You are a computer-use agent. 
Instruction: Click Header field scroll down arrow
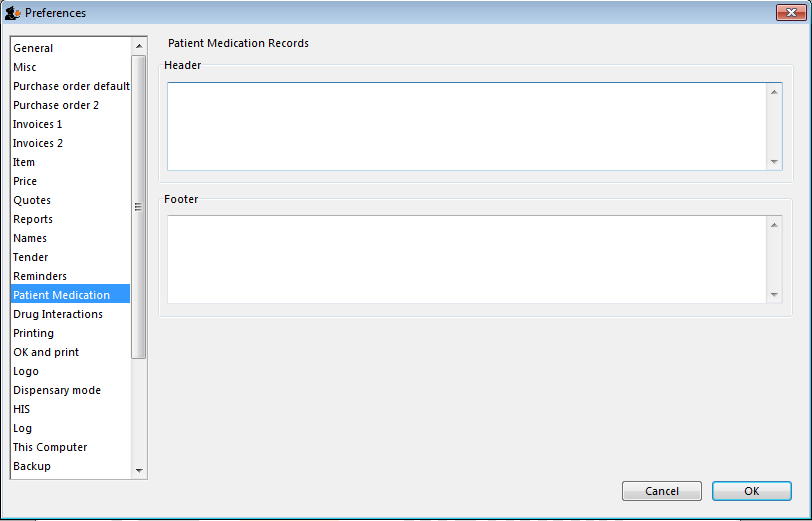pyautogui.click(x=774, y=161)
